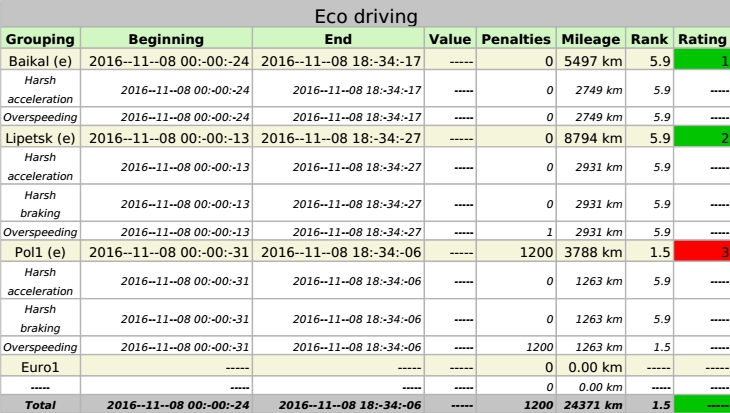Select the Mileage column header

tap(592, 39)
